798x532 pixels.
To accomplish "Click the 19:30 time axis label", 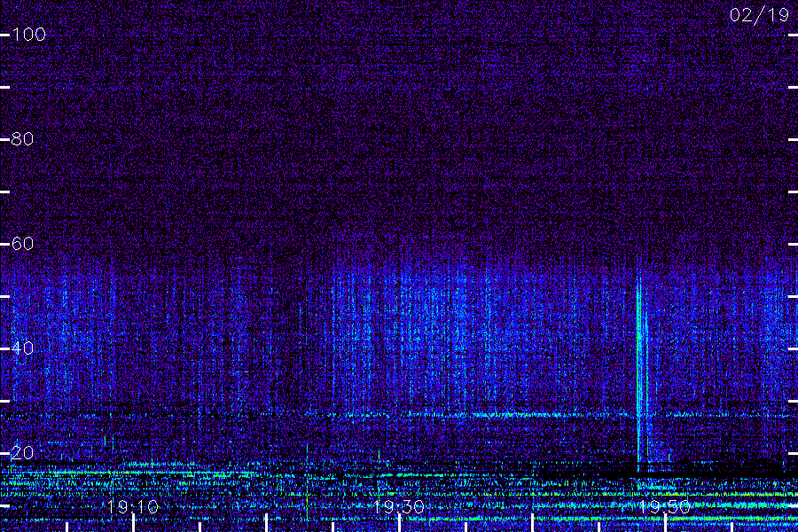I will tap(398, 506).
